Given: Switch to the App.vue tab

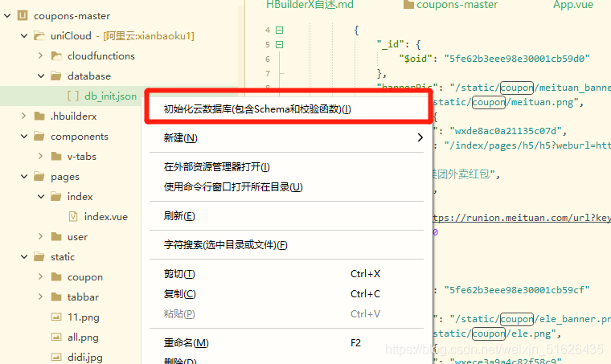Looking at the screenshot, I should coord(573,5).
